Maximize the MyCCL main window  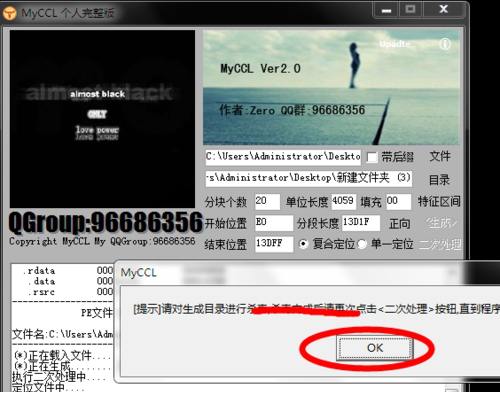(410, 10)
